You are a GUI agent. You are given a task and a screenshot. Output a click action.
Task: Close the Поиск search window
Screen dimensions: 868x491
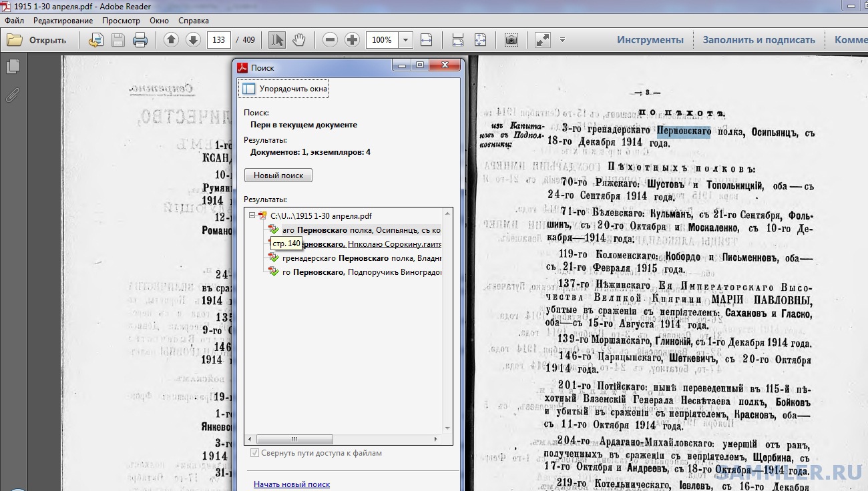[x=443, y=65]
